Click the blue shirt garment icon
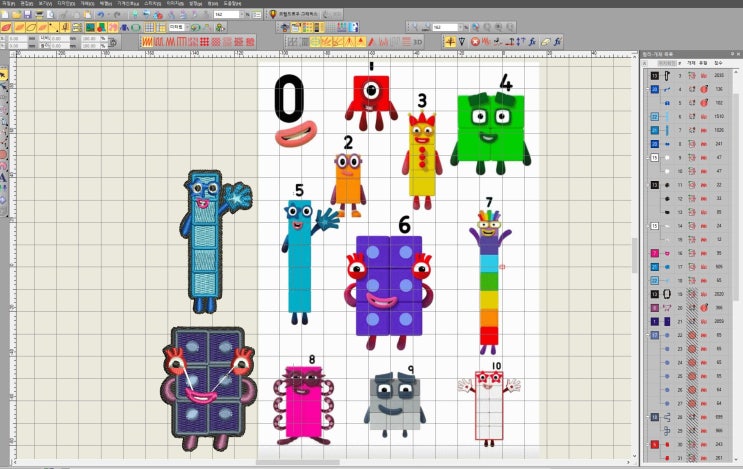The height and width of the screenshot is (469, 743). click(x=124, y=27)
